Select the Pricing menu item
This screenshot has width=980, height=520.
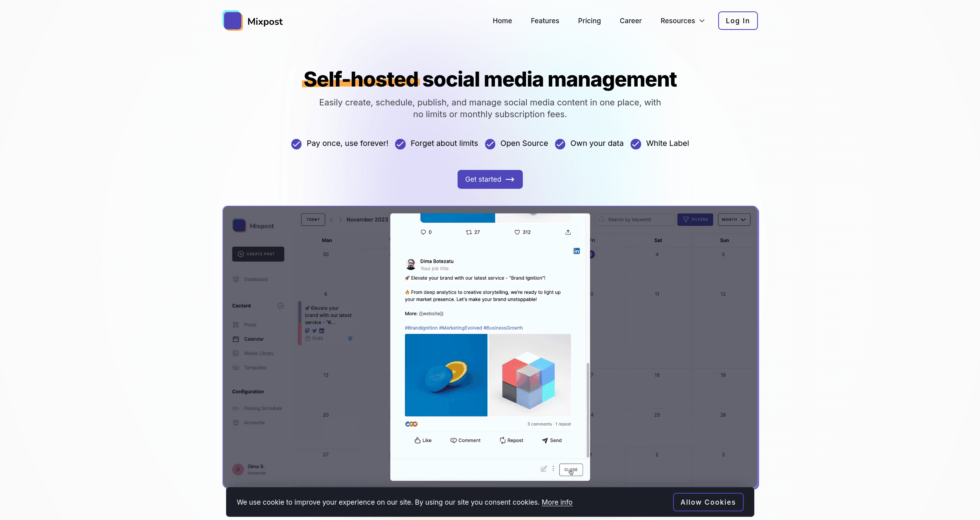pyautogui.click(x=589, y=20)
